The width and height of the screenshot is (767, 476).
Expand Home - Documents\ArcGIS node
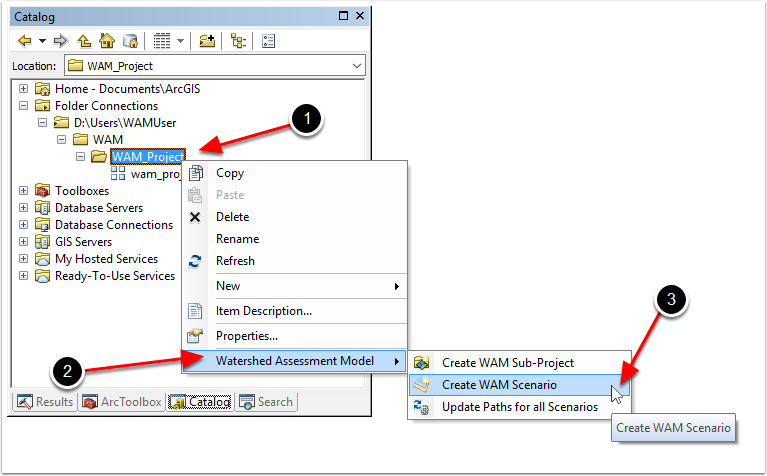(23, 89)
